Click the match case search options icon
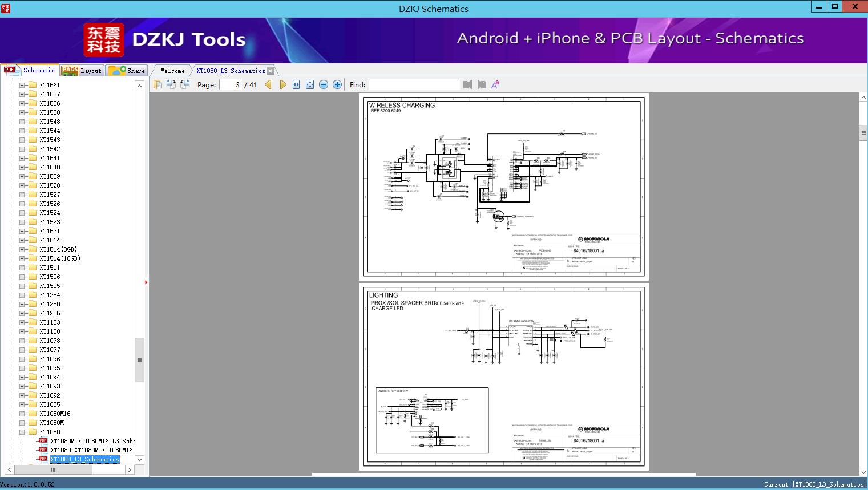The height and width of the screenshot is (490, 868). tap(495, 84)
